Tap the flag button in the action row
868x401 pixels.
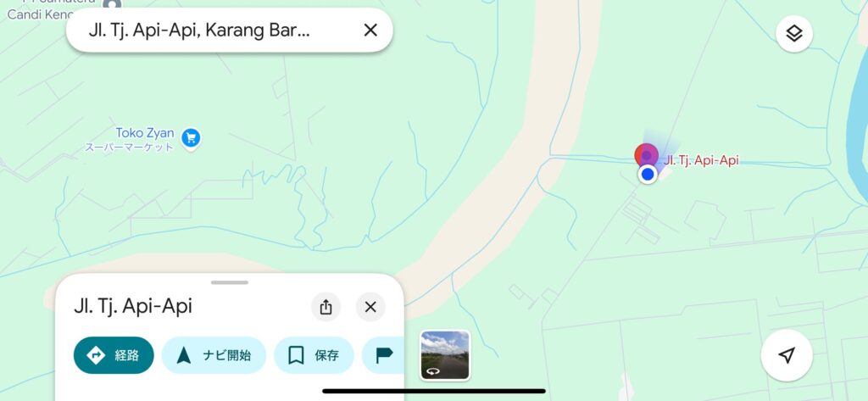coord(384,355)
